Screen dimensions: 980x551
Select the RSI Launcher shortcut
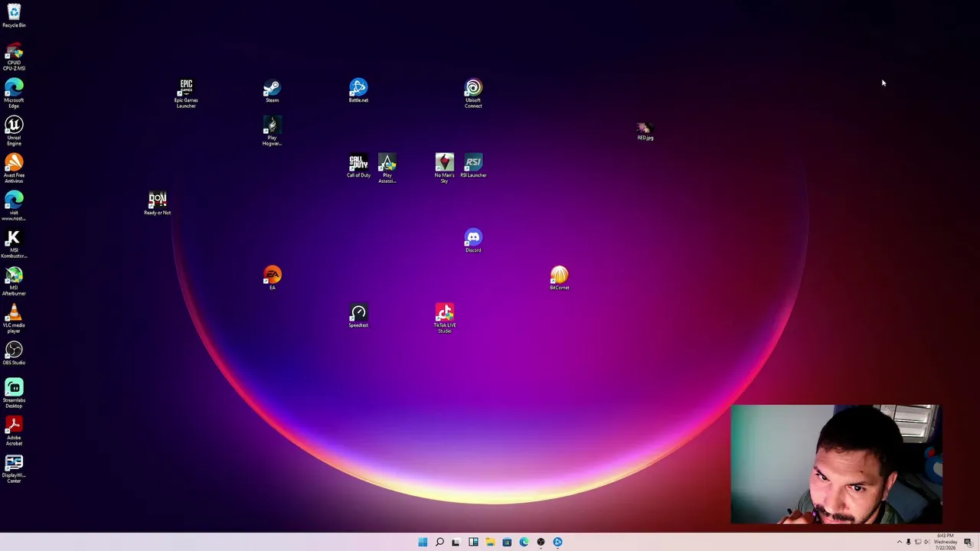point(473,166)
